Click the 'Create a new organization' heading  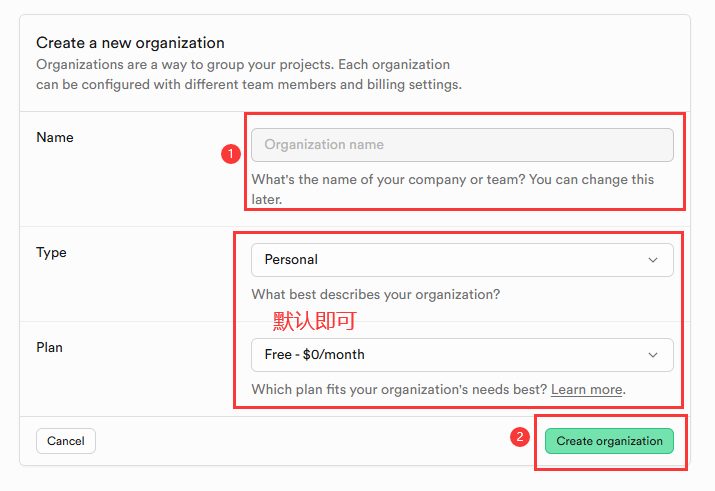coord(130,43)
